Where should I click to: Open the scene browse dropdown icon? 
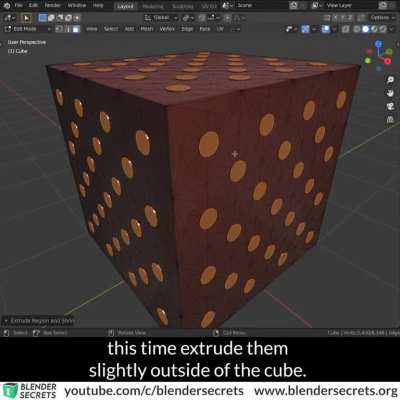[x=228, y=5]
